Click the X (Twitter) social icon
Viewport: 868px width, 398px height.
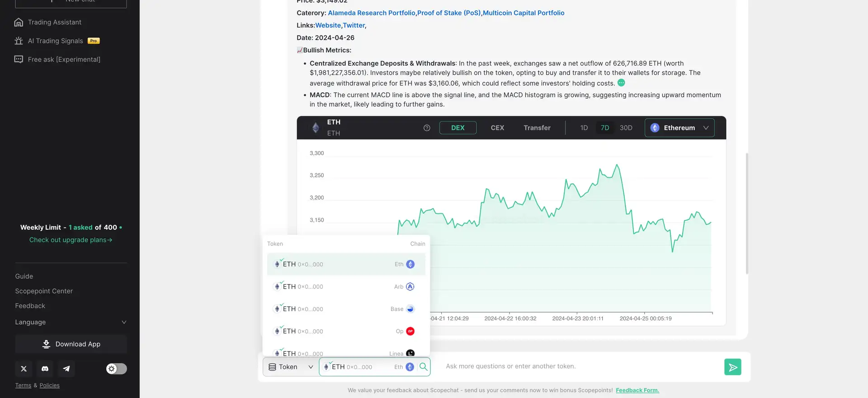tap(24, 369)
